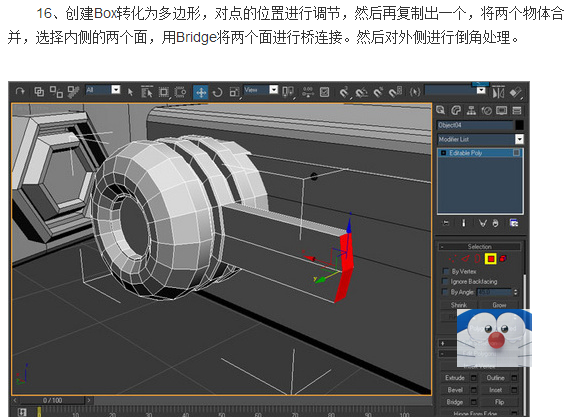Activate the Select and Rotate tool
The height and width of the screenshot is (417, 582).
coord(218,92)
